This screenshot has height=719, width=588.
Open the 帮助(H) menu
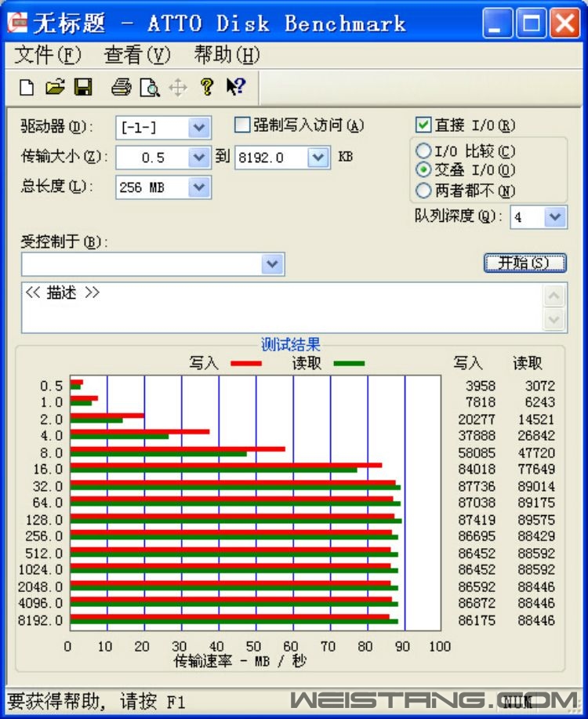tap(227, 55)
